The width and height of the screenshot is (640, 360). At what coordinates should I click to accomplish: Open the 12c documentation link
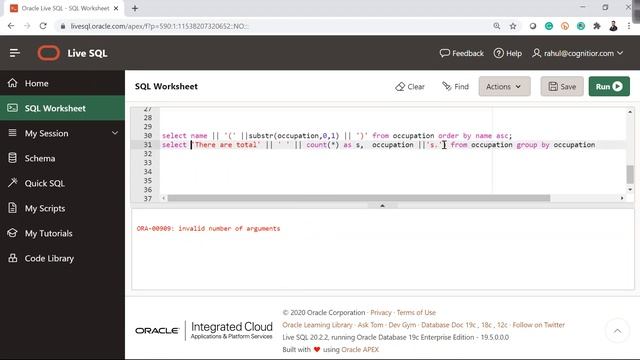point(502,325)
